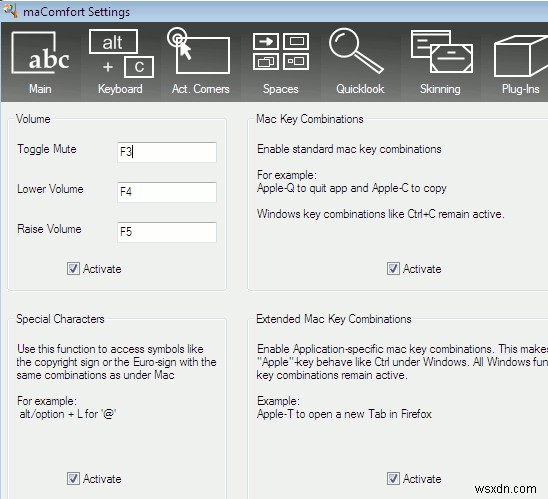This screenshot has width=548, height=499.
Task: Click the Lower Volume hotkey field
Action: click(x=167, y=192)
